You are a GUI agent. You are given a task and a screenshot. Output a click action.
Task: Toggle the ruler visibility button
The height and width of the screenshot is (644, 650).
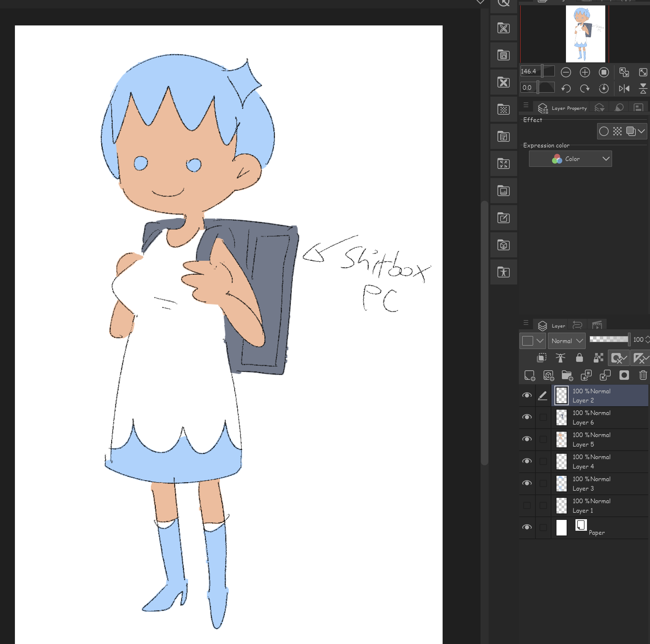(640, 358)
